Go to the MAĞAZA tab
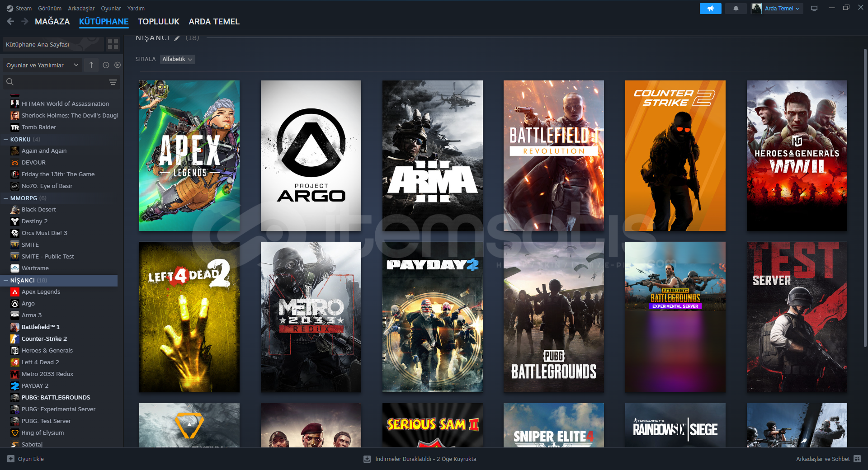868x470 pixels. click(52, 22)
